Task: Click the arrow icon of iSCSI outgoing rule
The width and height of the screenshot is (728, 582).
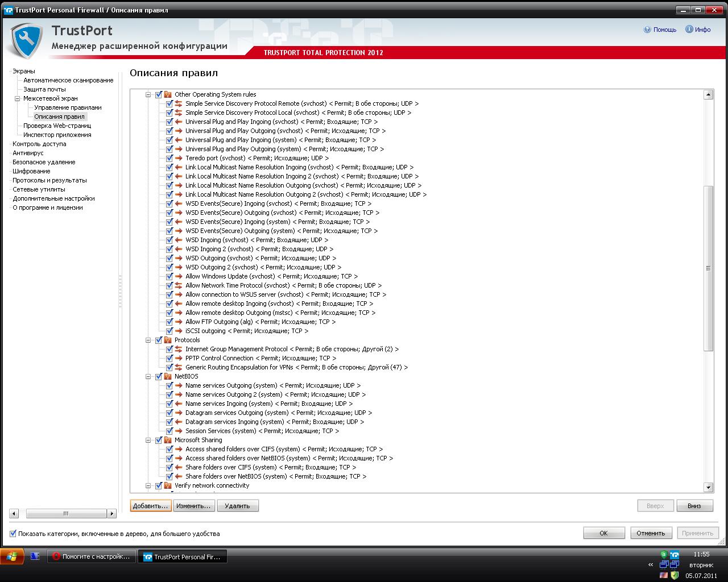Action: (x=179, y=331)
